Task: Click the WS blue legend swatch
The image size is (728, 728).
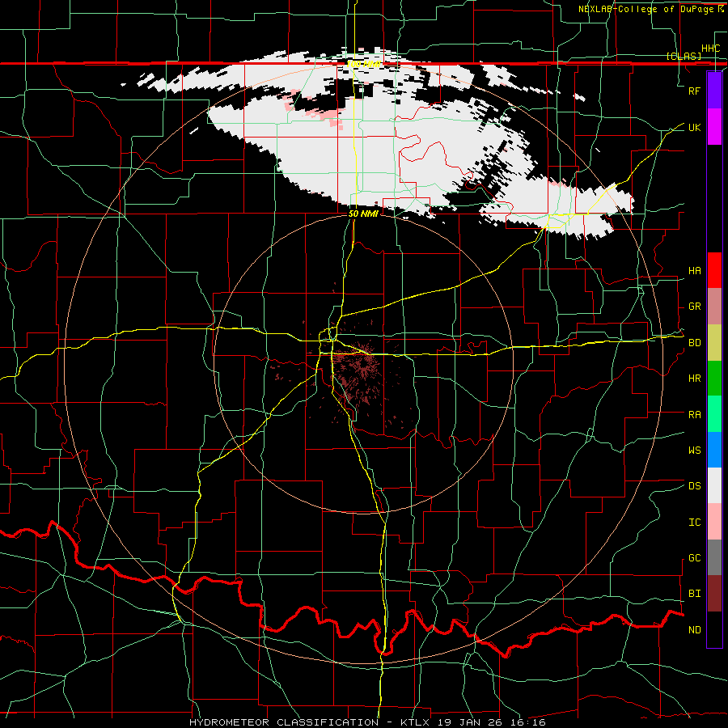Action: click(714, 450)
